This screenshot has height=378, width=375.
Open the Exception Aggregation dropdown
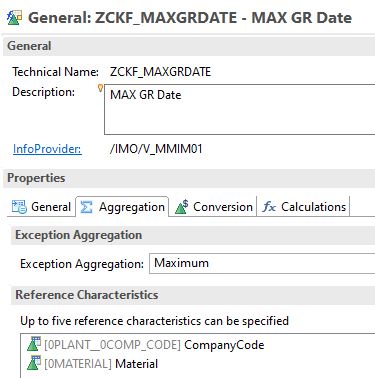point(262,263)
